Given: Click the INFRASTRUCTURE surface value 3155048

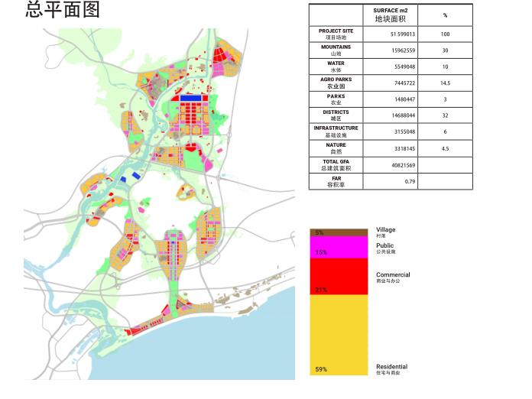Looking at the screenshot, I should tap(402, 132).
